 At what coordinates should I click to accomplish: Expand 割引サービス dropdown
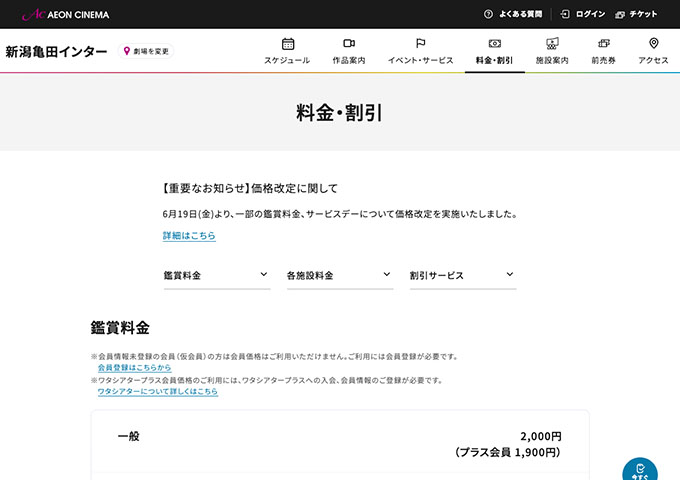click(x=463, y=276)
